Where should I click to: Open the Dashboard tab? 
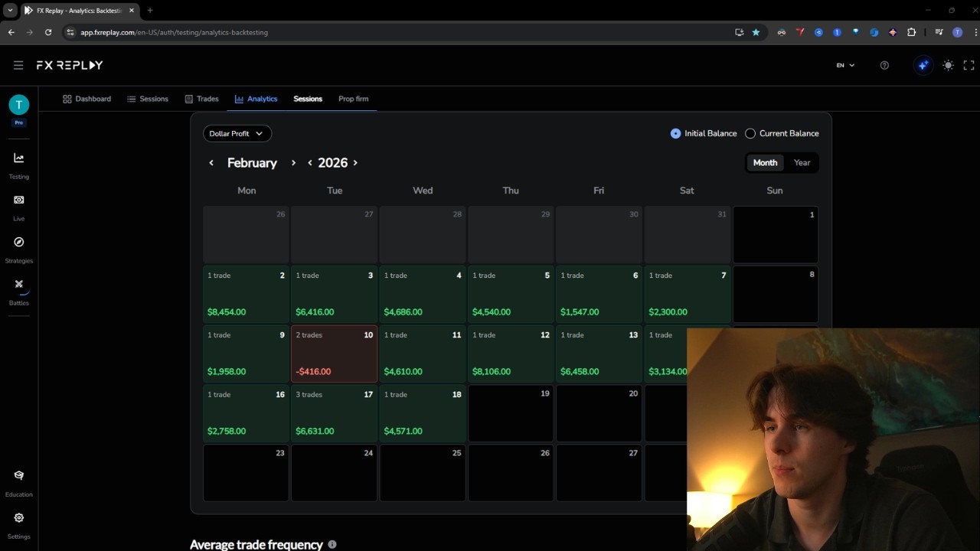click(x=87, y=99)
